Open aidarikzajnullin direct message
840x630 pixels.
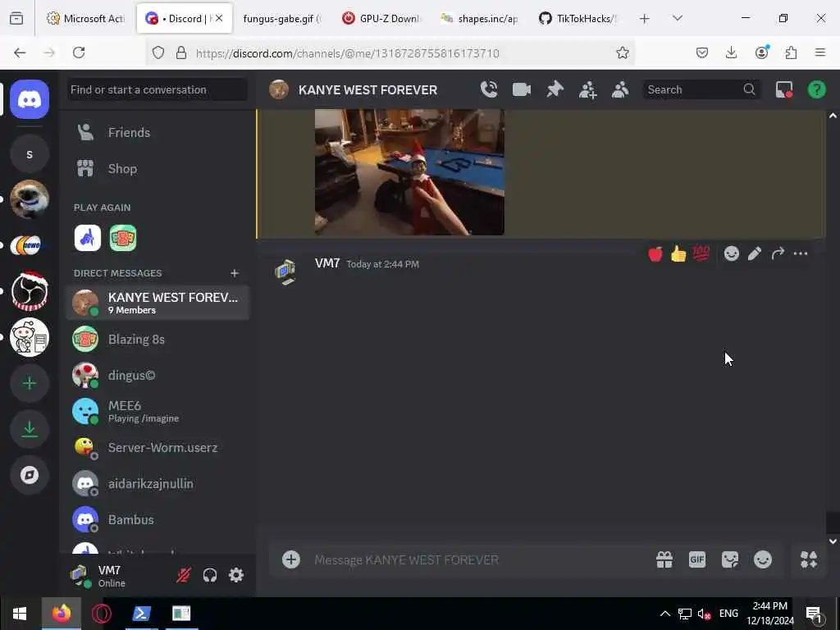(157, 484)
